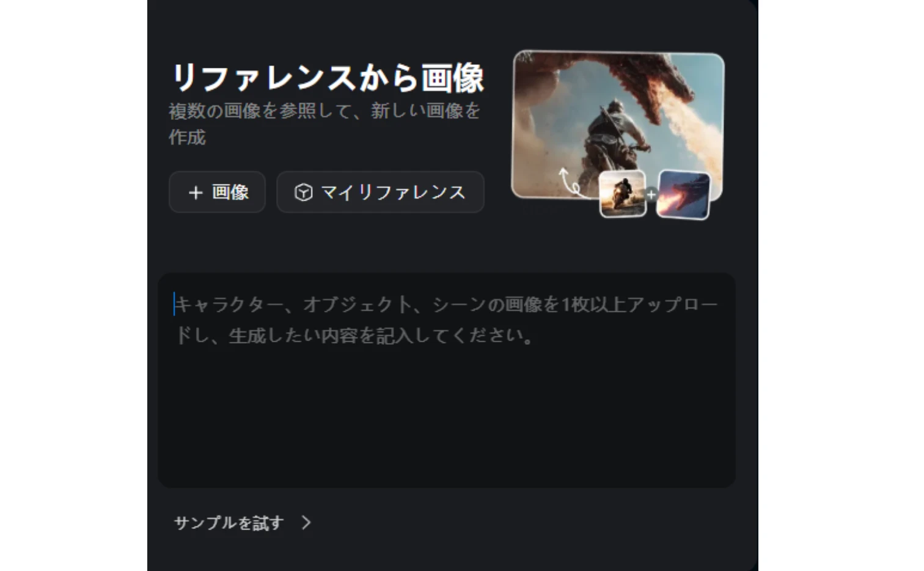This screenshot has width=924, height=571.
Task: Click the plus icon on the 画像 button
Action: click(196, 193)
